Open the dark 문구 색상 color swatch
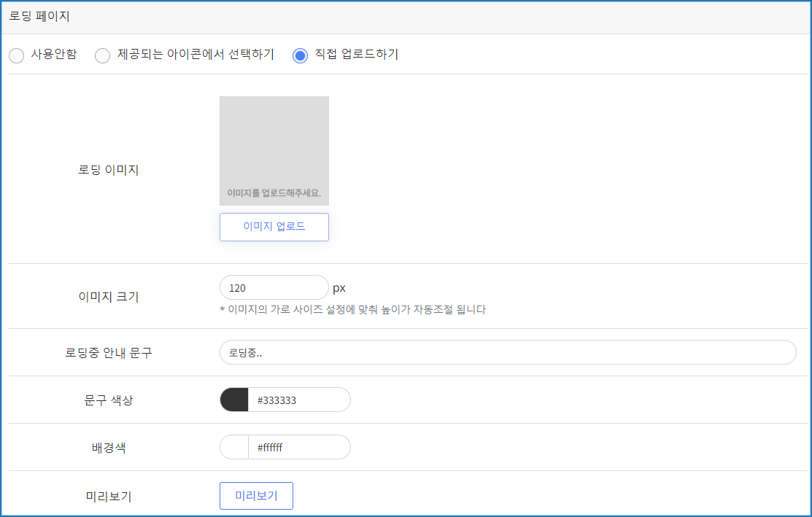Screen dimensions: 812x517 pyautogui.click(x=234, y=400)
